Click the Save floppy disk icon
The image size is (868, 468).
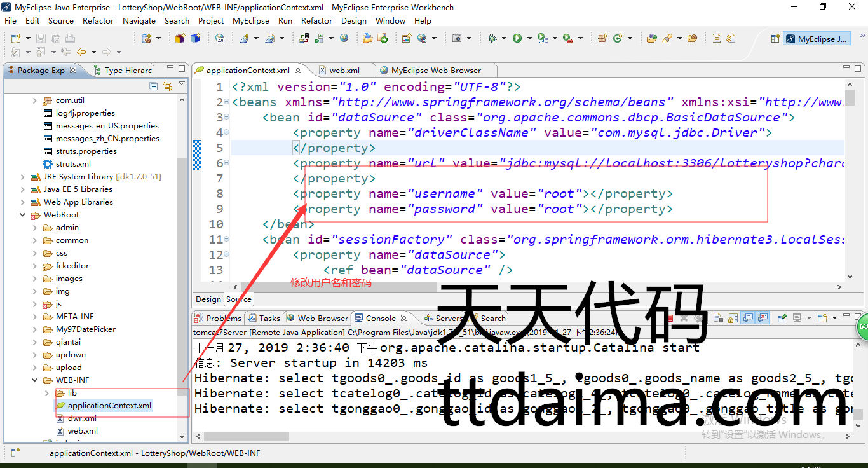(x=41, y=38)
